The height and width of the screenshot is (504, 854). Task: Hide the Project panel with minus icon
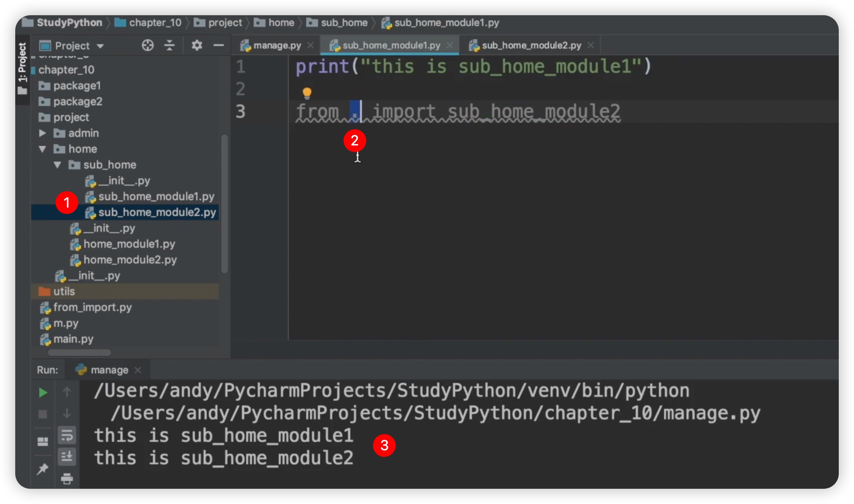coord(218,45)
